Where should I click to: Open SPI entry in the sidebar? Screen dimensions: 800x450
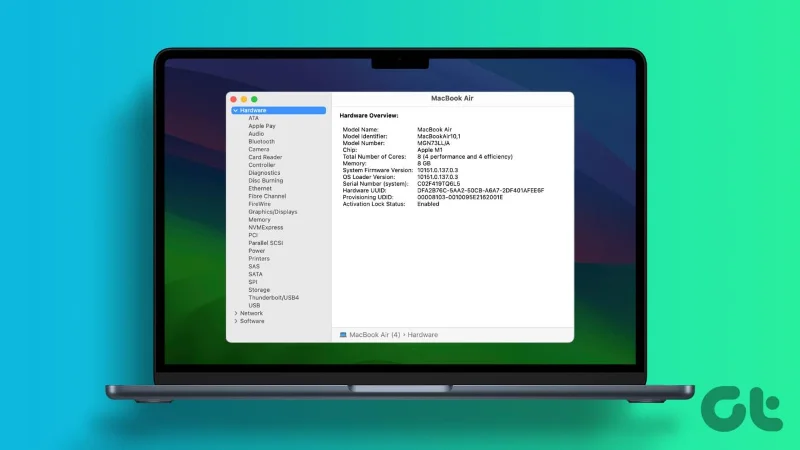tap(253, 282)
